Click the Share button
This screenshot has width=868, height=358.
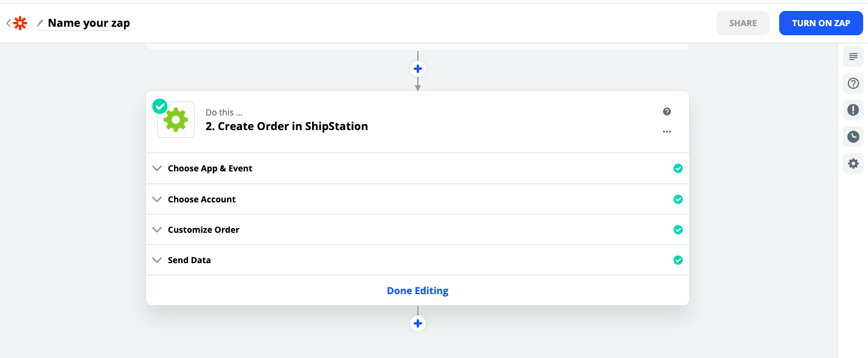743,22
